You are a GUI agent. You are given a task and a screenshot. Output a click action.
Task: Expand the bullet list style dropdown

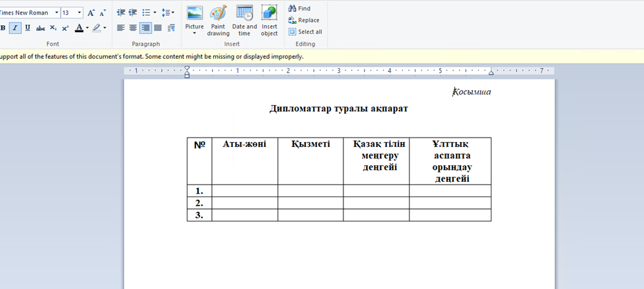pos(155,13)
